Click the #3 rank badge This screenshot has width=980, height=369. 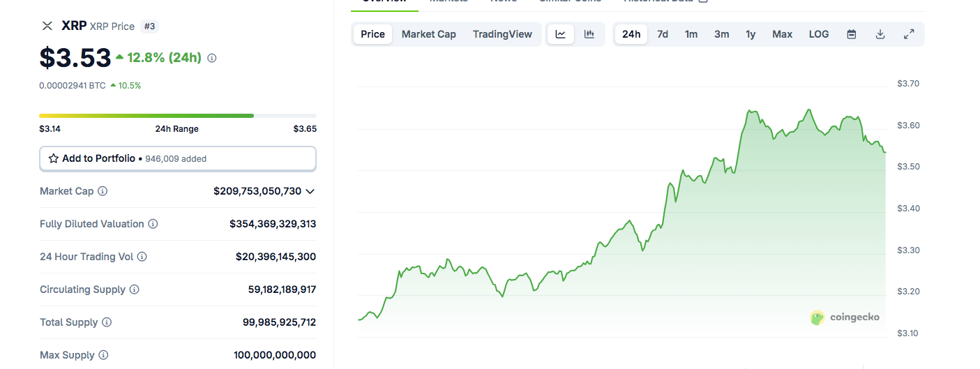[x=149, y=27]
